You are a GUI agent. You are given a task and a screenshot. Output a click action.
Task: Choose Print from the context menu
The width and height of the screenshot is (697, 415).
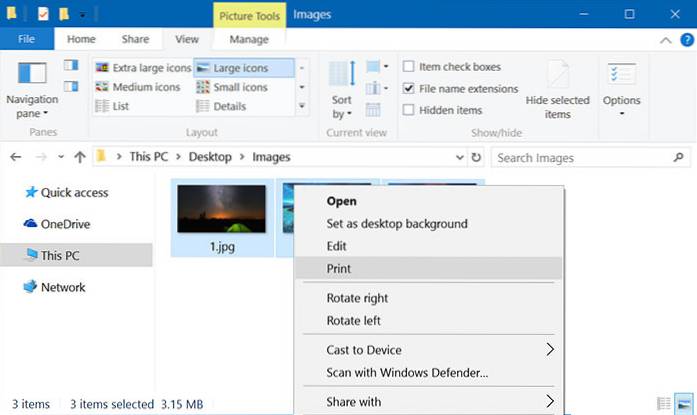coord(339,268)
